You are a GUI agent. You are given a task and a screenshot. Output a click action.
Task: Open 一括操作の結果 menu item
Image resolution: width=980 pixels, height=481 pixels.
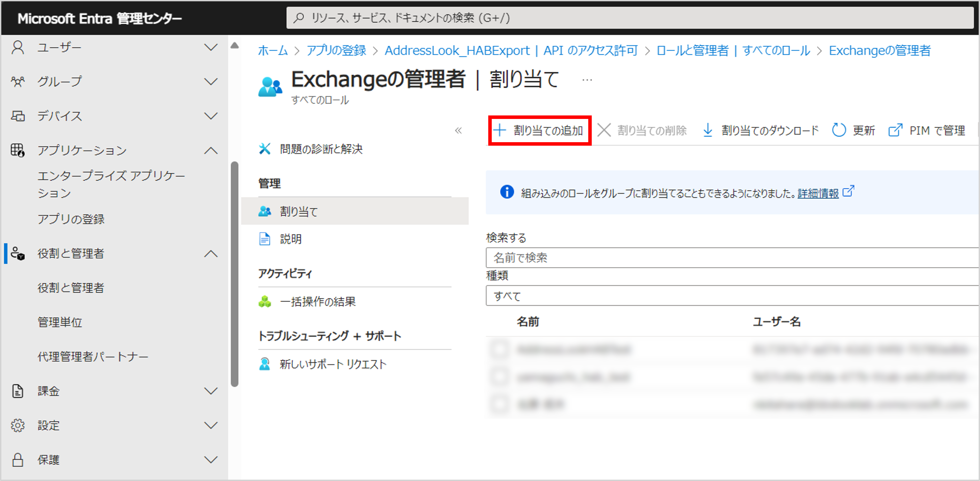(317, 302)
